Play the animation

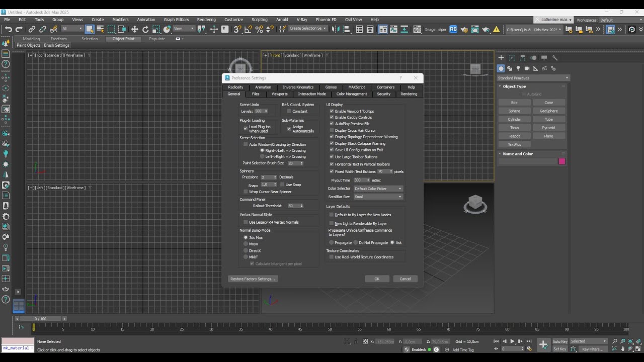pos(512,341)
